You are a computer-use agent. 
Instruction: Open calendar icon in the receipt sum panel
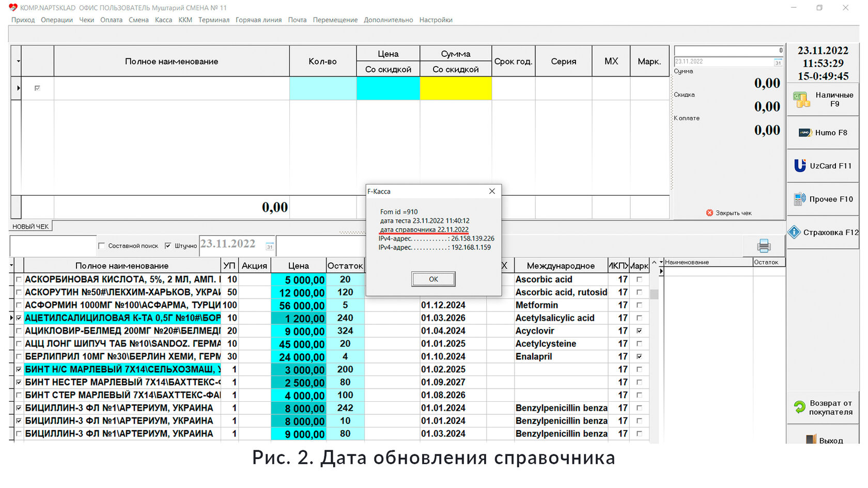pyautogui.click(x=778, y=62)
